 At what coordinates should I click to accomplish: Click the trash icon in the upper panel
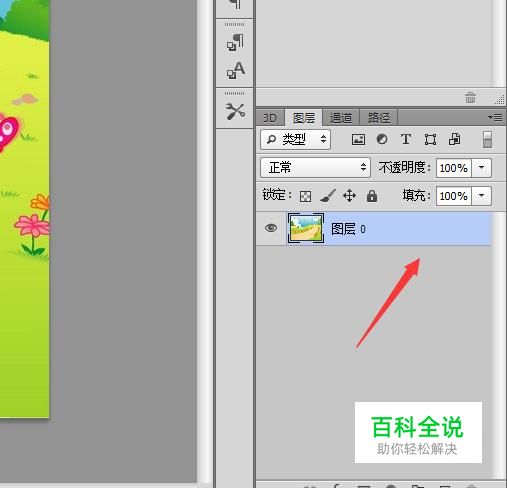click(470, 98)
